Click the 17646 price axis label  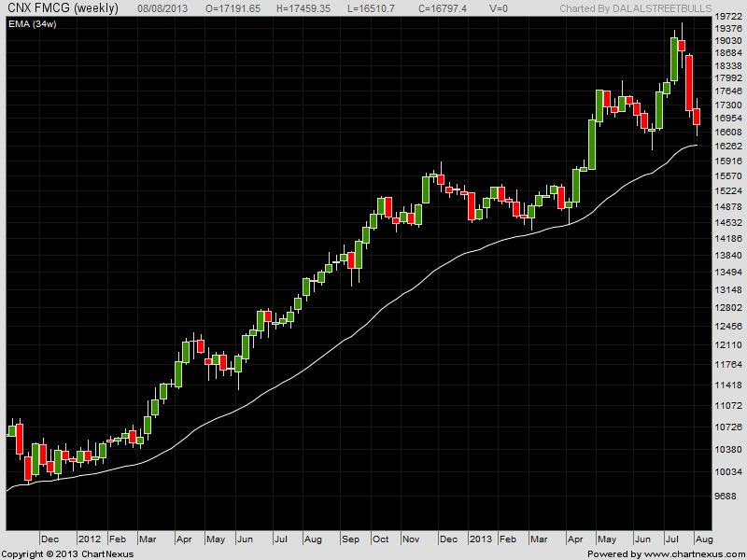[x=728, y=91]
